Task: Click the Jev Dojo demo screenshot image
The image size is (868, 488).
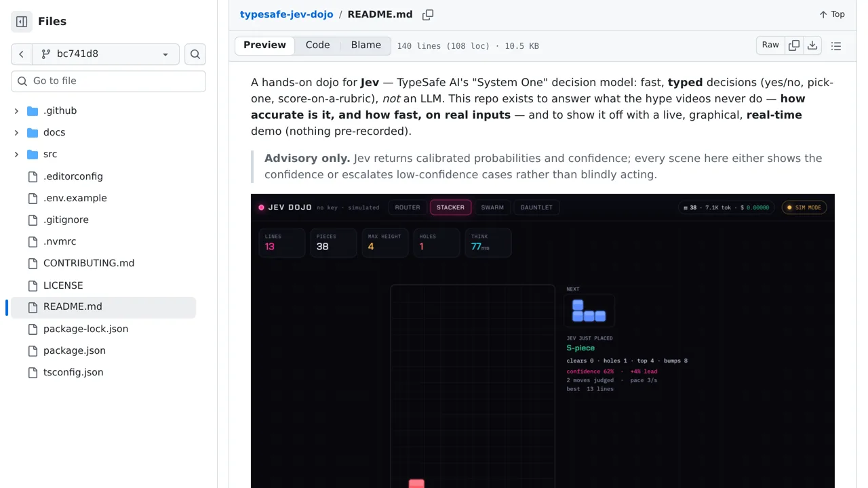Action: (x=542, y=341)
